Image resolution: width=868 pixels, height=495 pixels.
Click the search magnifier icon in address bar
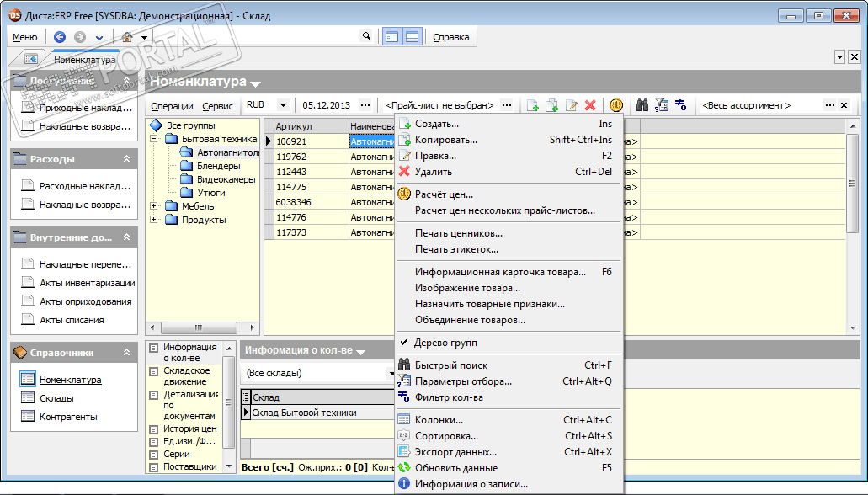[366, 36]
